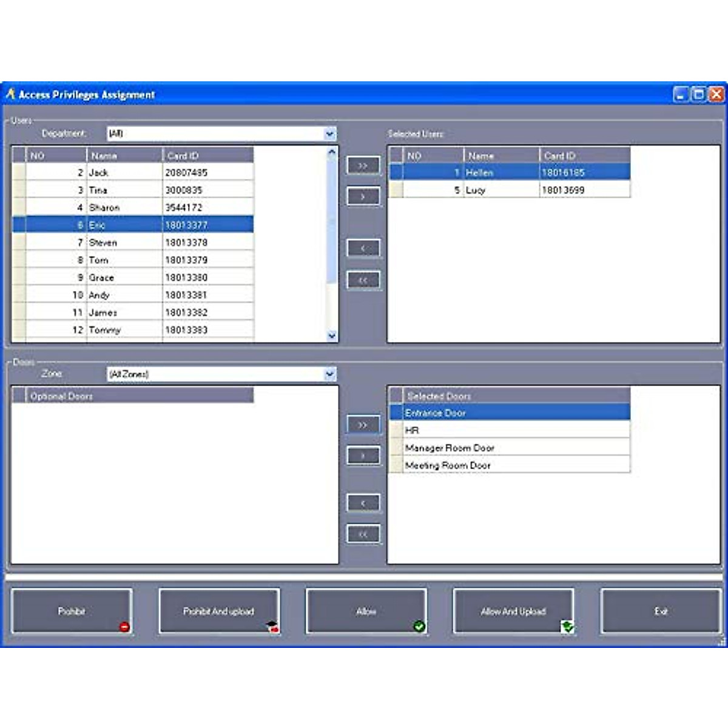Open the Department dropdown
Screen dimensions: 728x728
pos(329,134)
